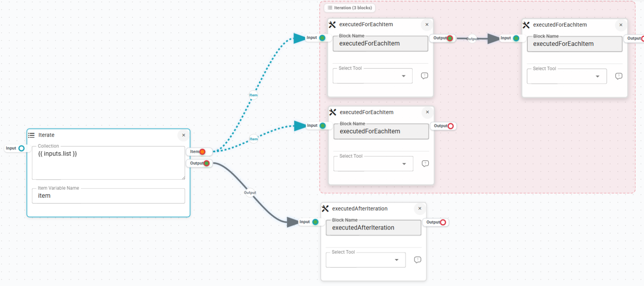The height and width of the screenshot is (286, 644).
Task: Click the title of the upper-right executedForEachItem block
Action: click(x=560, y=25)
